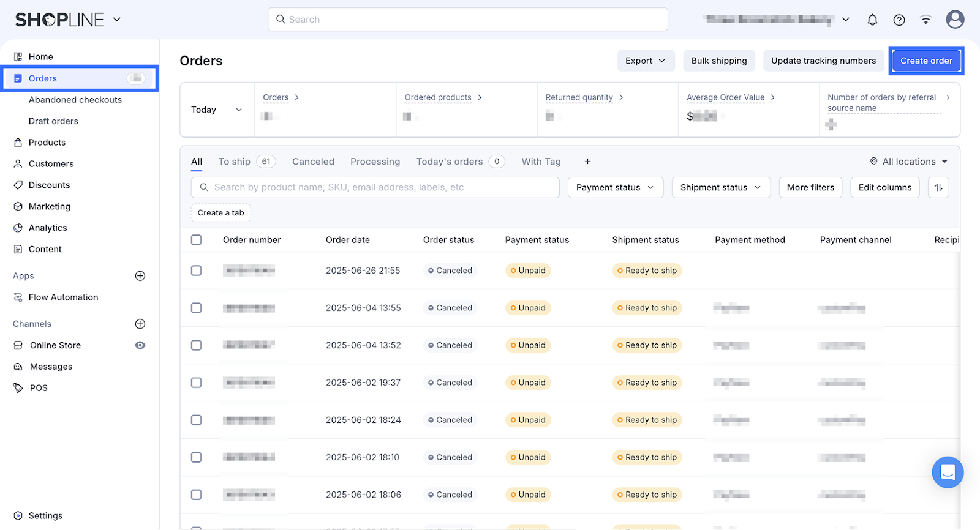980x530 pixels.
Task: Preview Online Store with eye icon
Action: coord(140,345)
